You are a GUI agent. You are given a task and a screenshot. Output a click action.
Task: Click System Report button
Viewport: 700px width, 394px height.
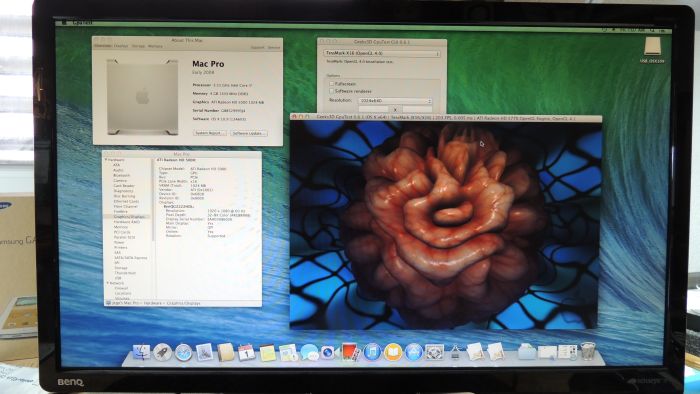click(210, 133)
